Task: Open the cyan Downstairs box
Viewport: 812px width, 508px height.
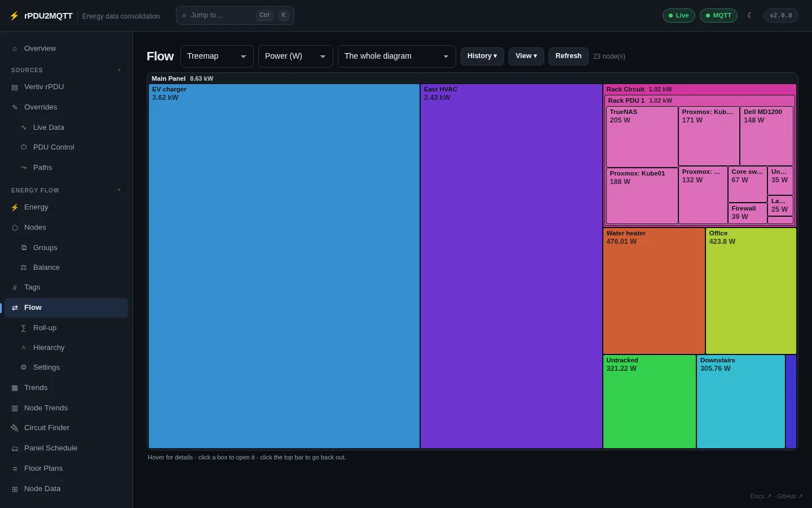Action: [741, 402]
